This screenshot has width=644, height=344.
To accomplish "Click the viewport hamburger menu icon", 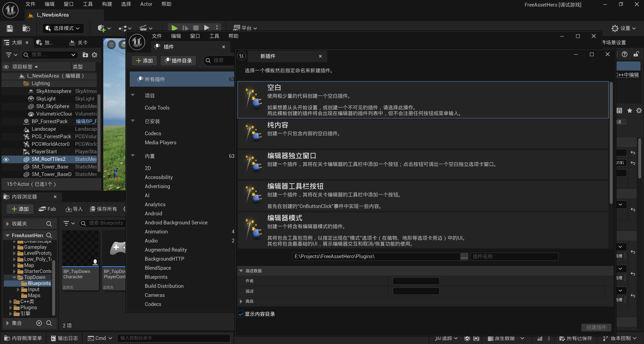I will point(111,45).
